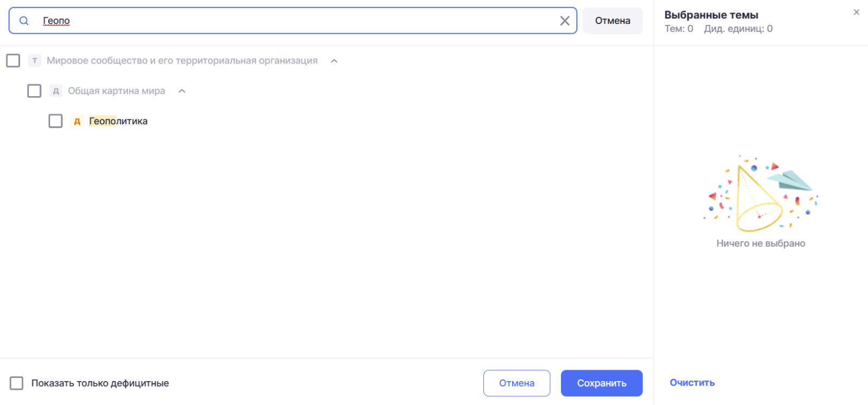
Task: Click the orange Д badge beside Геополитика
Action: [x=77, y=121]
